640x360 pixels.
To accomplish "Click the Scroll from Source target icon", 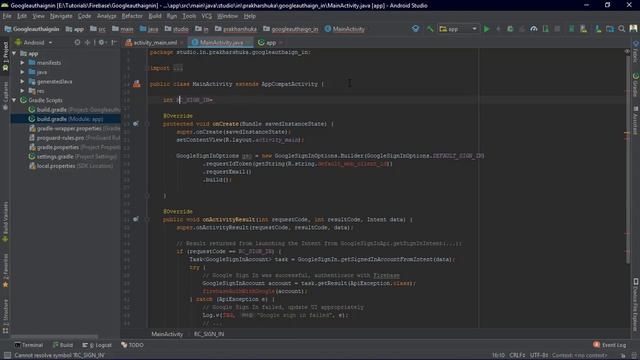I will click(77, 42).
